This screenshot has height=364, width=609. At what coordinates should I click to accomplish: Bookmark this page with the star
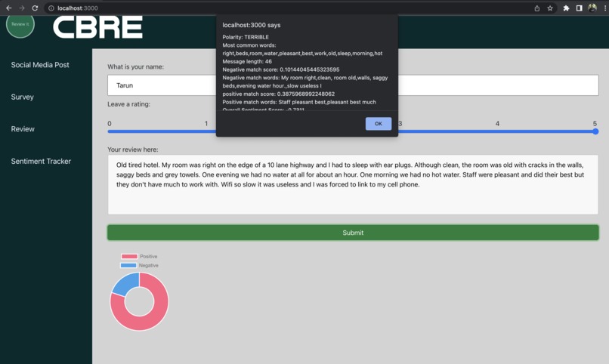coord(550,8)
